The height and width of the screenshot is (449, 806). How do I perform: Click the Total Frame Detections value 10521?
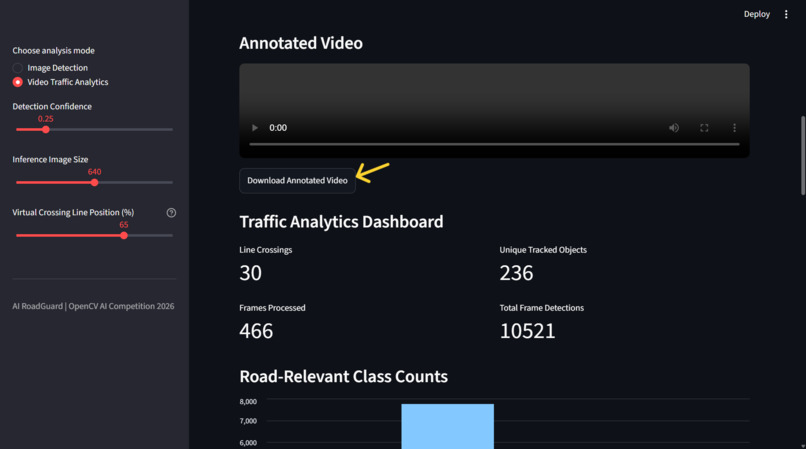[x=527, y=331]
